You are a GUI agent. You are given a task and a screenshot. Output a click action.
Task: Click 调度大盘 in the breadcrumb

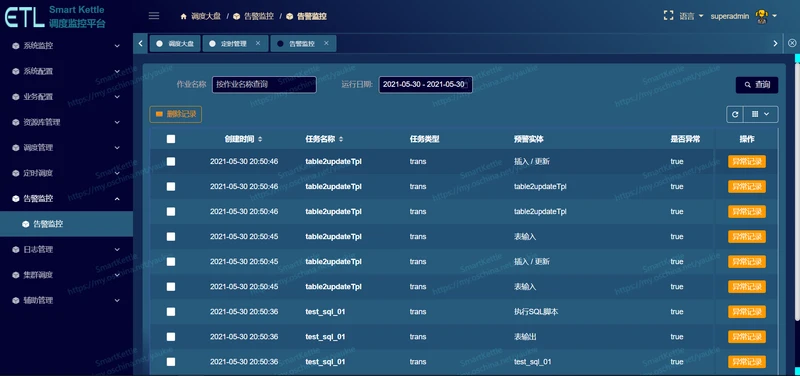[206, 16]
